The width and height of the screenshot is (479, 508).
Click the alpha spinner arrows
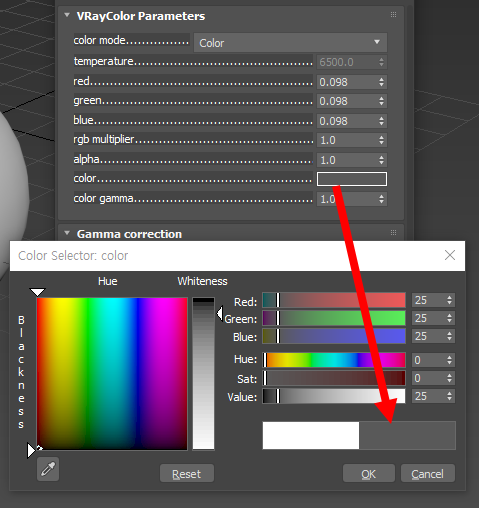click(x=381, y=160)
